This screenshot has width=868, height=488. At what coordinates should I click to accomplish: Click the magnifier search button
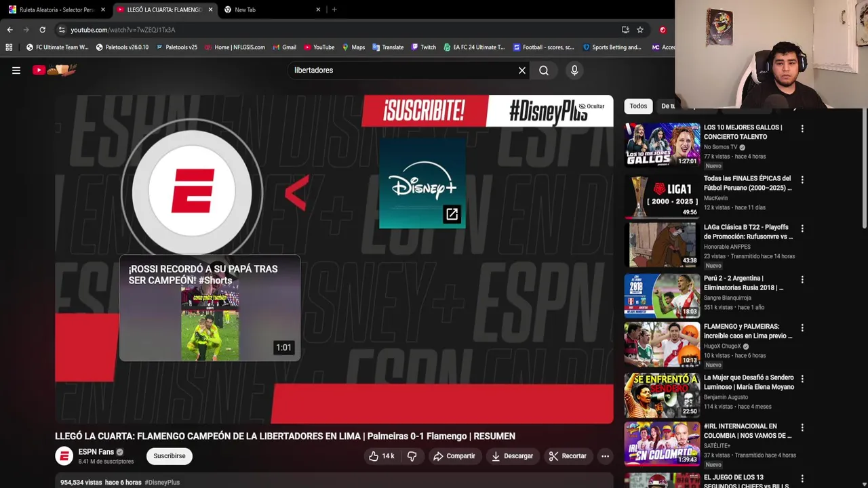(x=544, y=70)
